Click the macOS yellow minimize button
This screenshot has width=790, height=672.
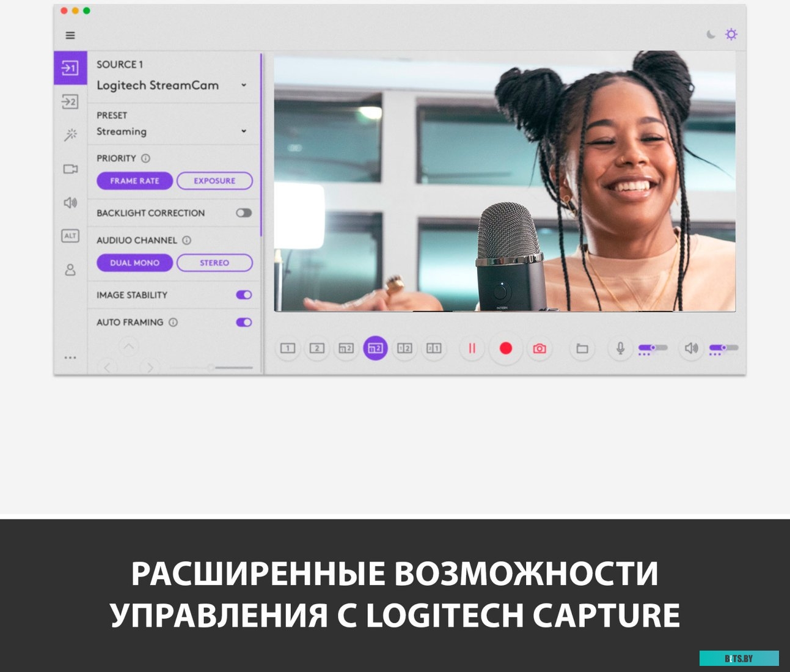75,10
